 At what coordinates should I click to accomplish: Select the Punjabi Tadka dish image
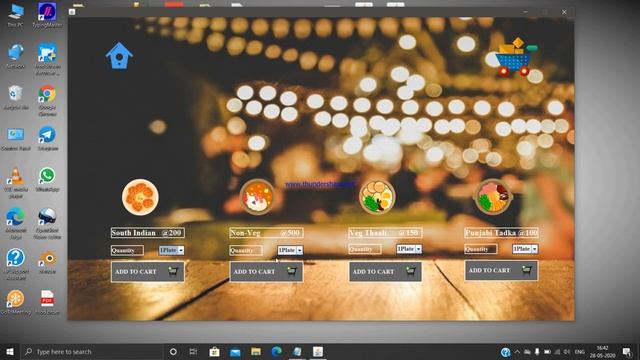tap(493, 197)
